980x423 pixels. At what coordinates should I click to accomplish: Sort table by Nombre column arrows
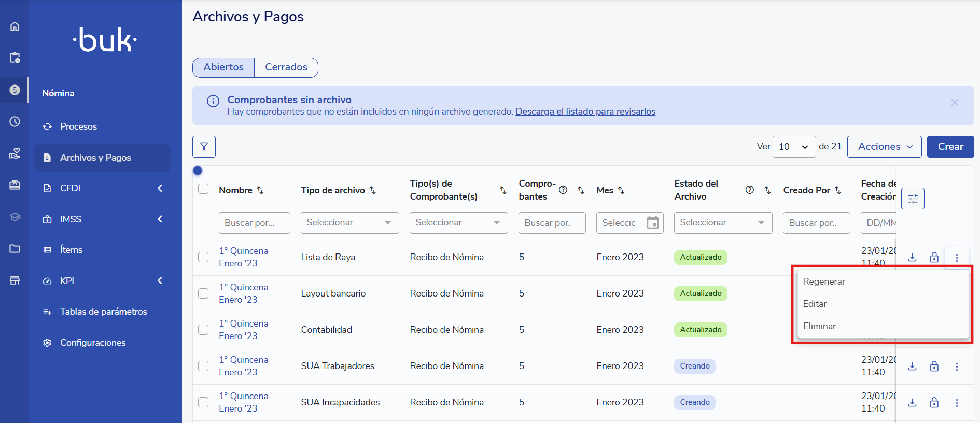point(260,190)
